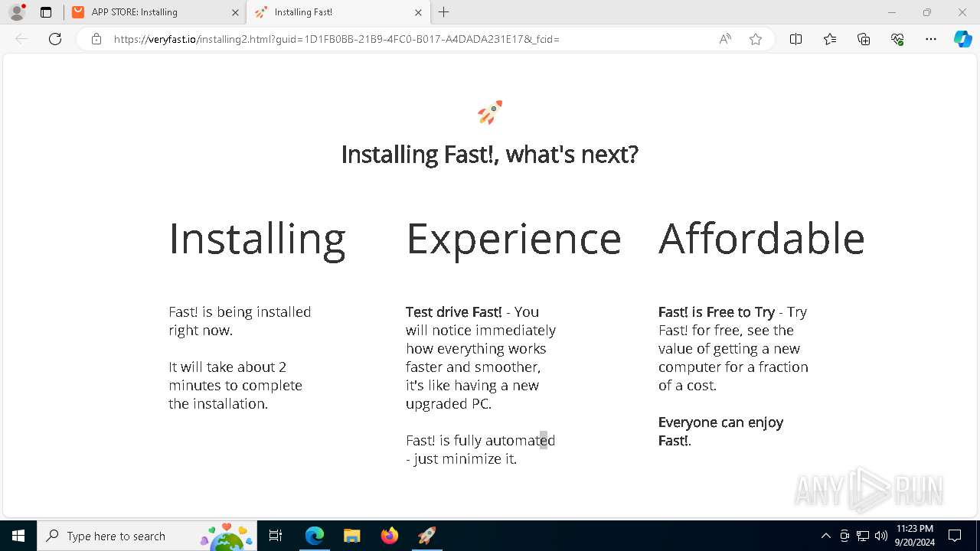Close the APP STORE: Installing tab
The height and width of the screenshot is (551, 980).
click(234, 12)
